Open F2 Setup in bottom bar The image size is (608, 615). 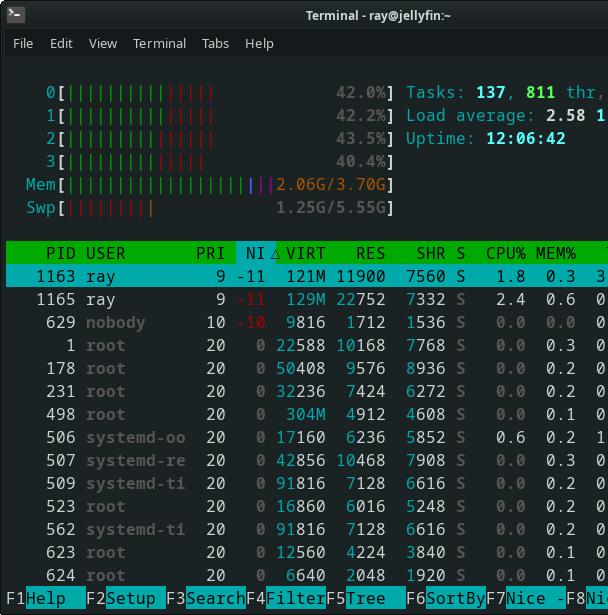coord(135,599)
